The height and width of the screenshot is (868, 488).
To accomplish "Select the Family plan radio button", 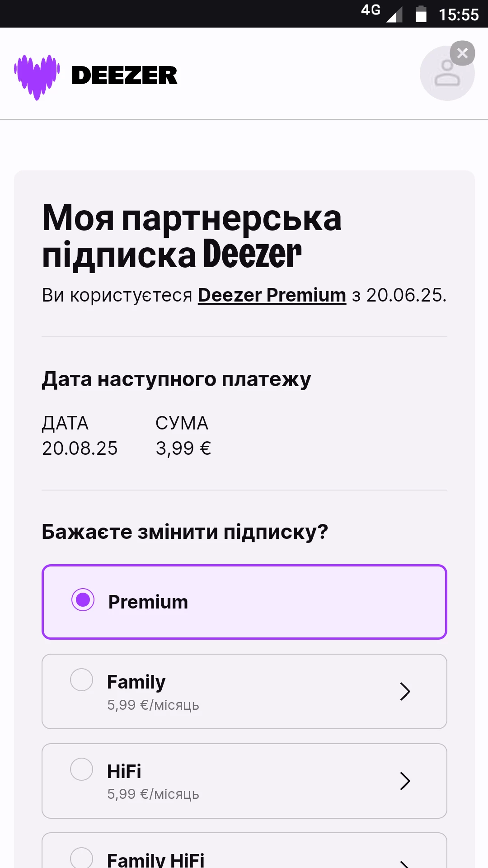I will [x=82, y=679].
